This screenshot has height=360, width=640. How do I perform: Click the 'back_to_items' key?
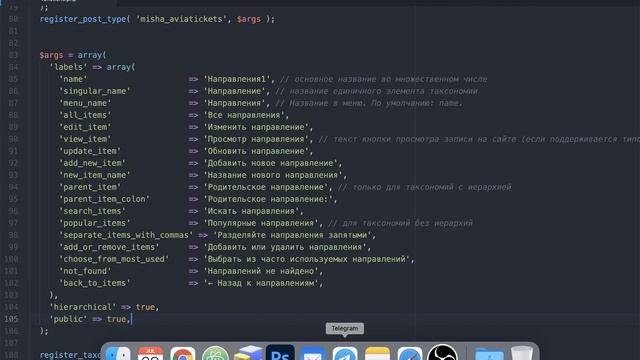(95, 283)
